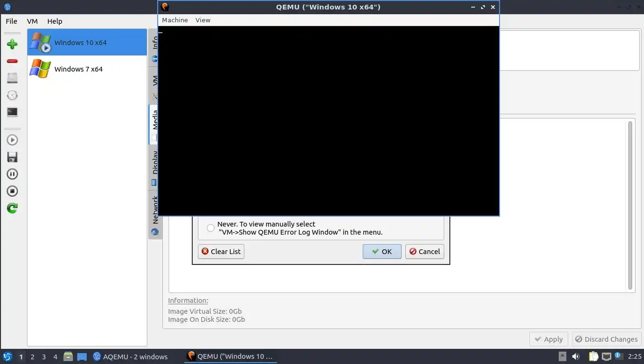Switch to the Info side tab
The width and height of the screenshot is (644, 364).
tap(154, 47)
